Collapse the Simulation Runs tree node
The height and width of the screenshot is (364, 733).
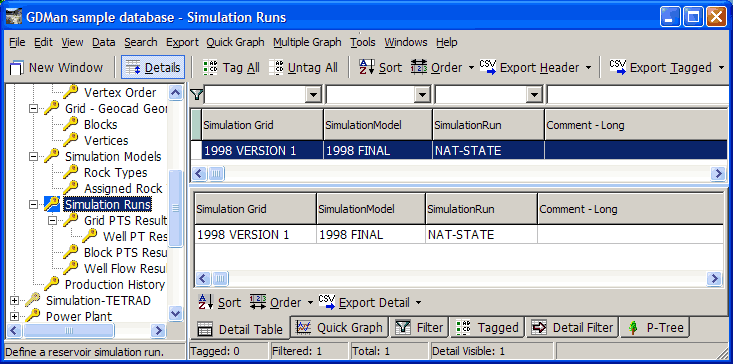(x=33, y=204)
